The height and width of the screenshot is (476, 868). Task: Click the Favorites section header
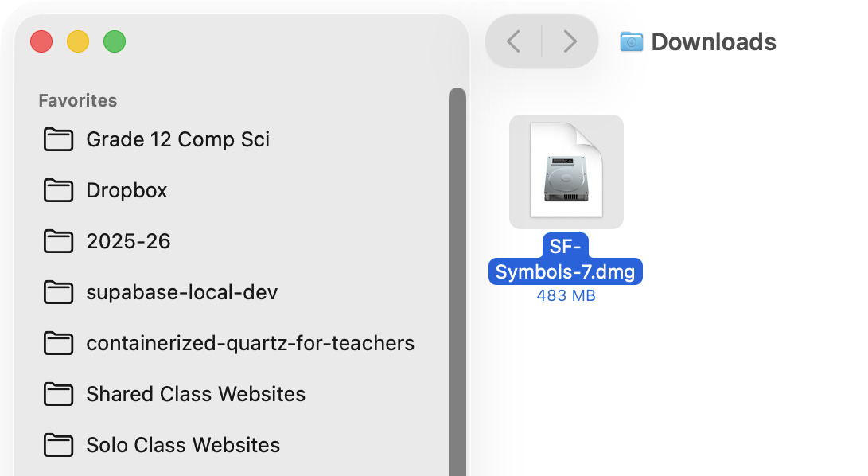(78, 100)
